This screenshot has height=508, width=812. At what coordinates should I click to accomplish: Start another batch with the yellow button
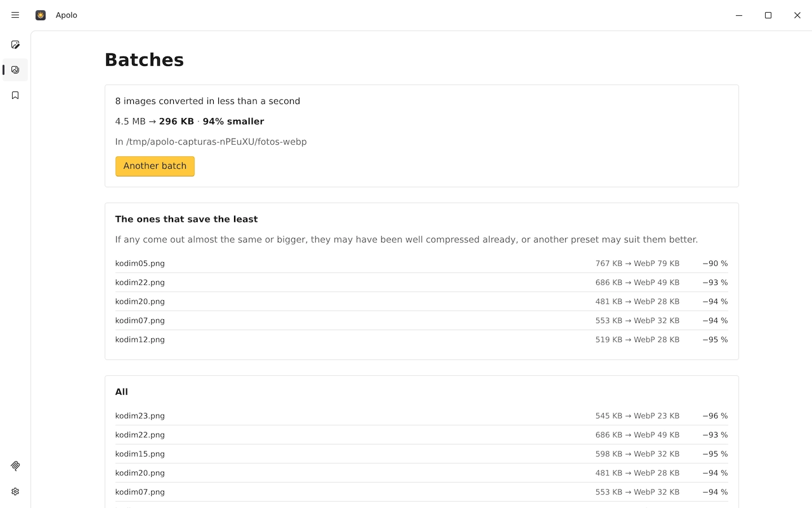pos(155,166)
